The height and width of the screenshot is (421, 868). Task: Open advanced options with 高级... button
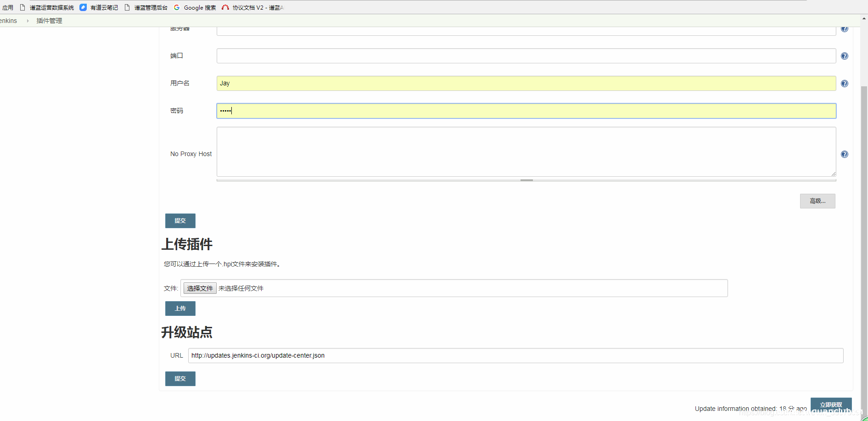coord(818,201)
